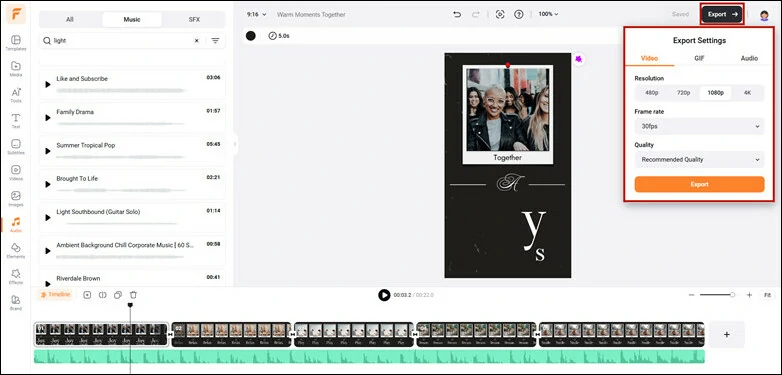782x375 pixels.
Task: Open the Brand sidebar panel
Action: pos(16,302)
